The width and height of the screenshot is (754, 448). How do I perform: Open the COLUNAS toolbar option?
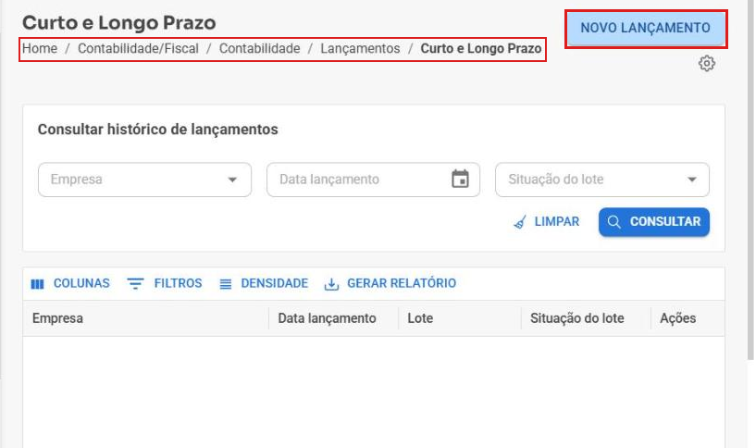coord(71,284)
